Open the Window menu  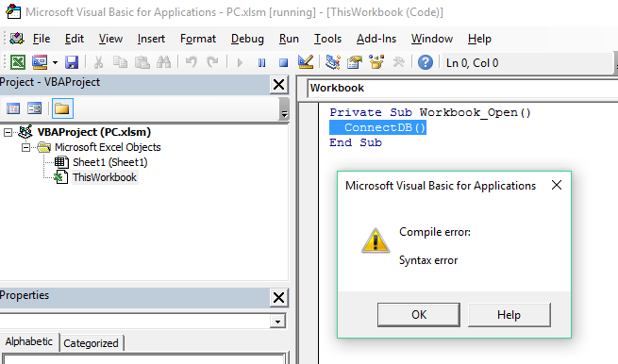[432, 39]
